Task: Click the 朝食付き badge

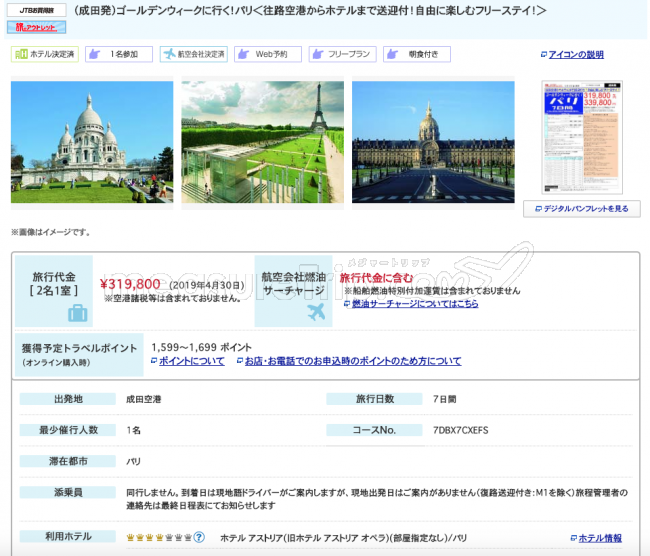Action: point(417,54)
